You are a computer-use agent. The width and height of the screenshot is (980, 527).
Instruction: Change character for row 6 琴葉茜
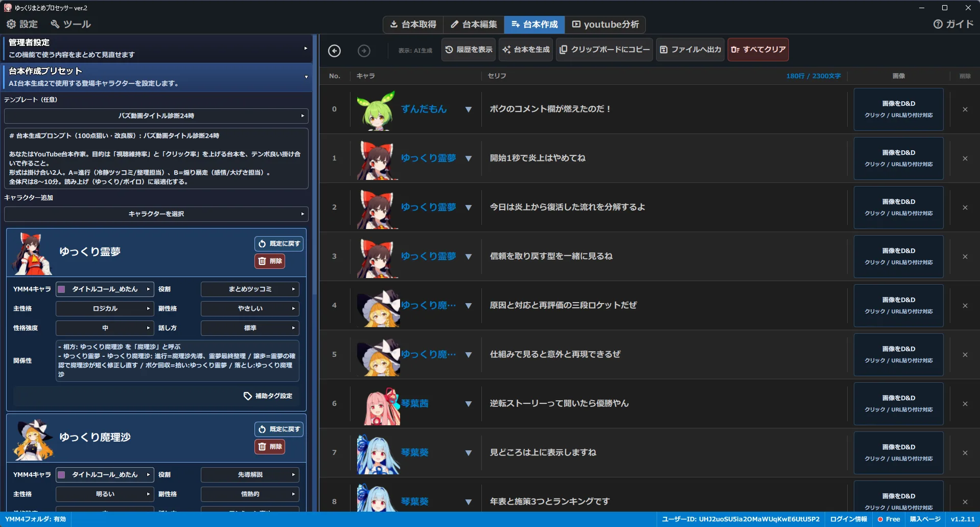[468, 404]
